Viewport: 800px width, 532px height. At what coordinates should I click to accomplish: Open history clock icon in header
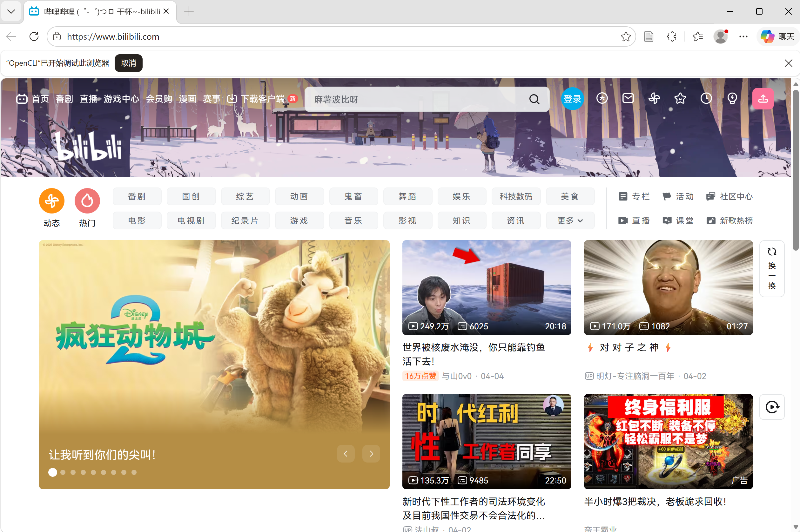[706, 98]
